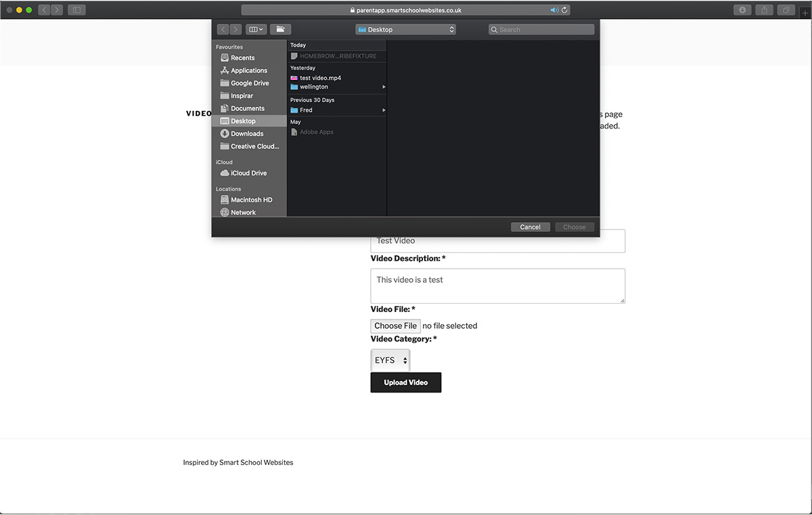Click the Safari downloads icon
812x515 pixels.
coord(742,10)
